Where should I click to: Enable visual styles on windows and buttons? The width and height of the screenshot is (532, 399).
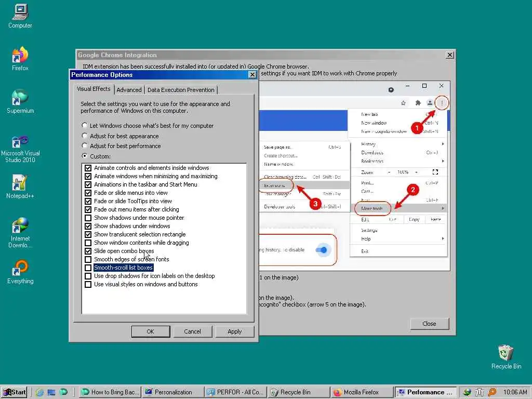click(x=88, y=284)
